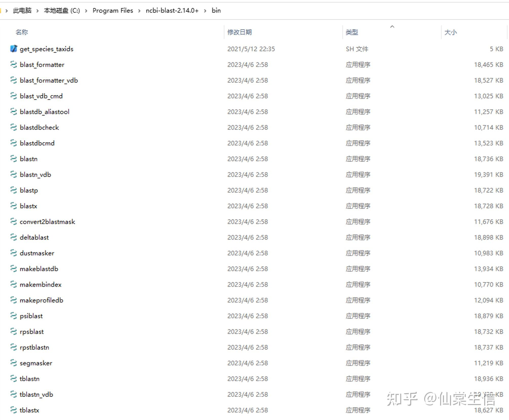
Task: Select the blastdbcmd program icon
Action: (x=13, y=143)
